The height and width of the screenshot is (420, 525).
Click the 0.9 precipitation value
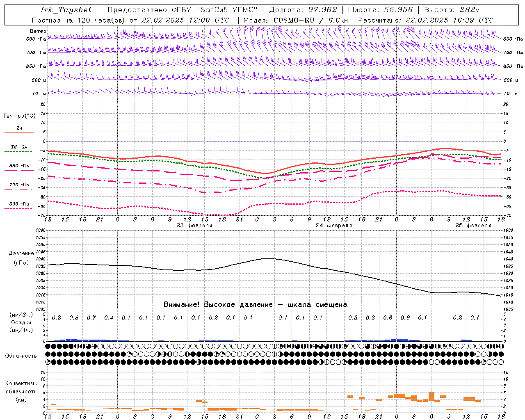pos(405,318)
